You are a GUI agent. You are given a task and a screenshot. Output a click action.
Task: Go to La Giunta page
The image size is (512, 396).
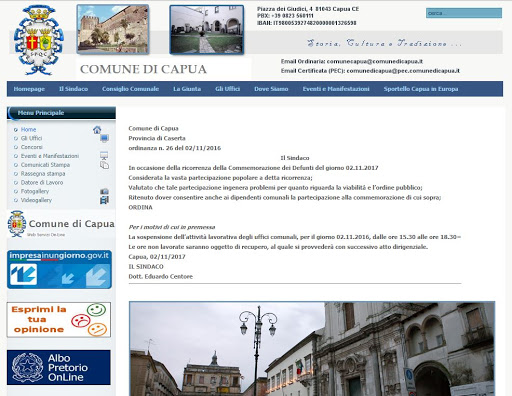[x=187, y=89]
